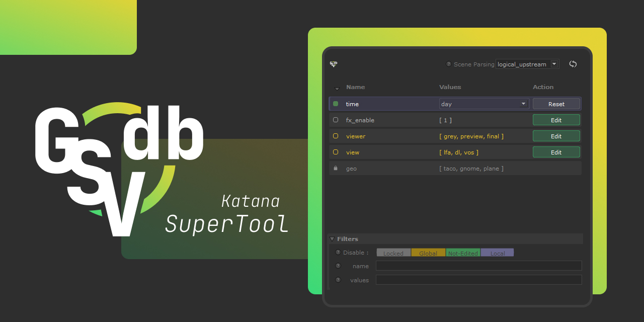644x322 pixels.
Task: Click the values '[ 1 ]' cell
Action: tap(445, 120)
